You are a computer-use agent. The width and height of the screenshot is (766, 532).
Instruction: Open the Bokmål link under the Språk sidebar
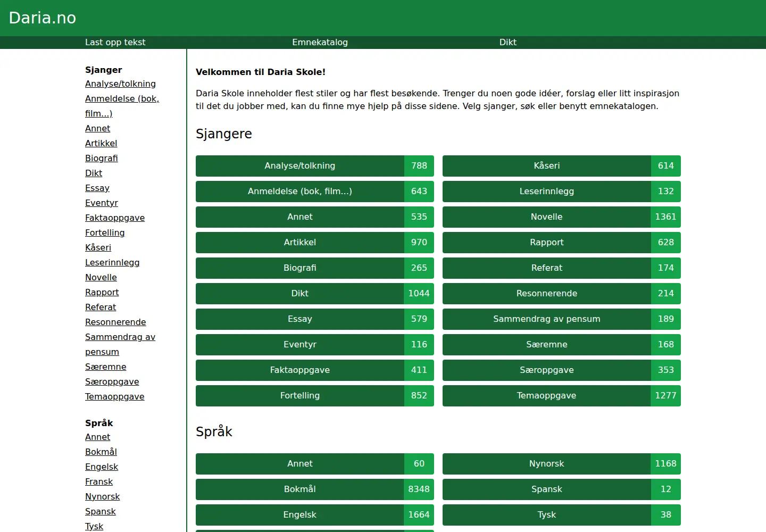tap(101, 452)
